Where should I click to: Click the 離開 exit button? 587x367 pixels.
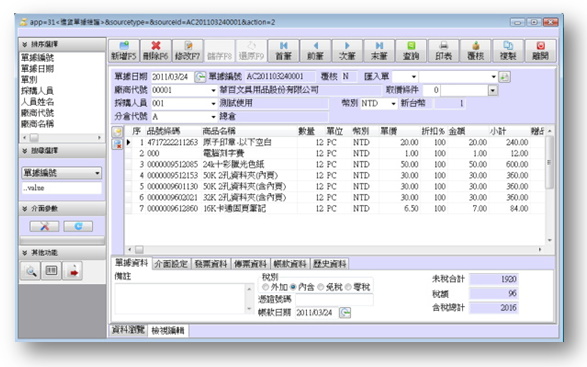pos(540,51)
